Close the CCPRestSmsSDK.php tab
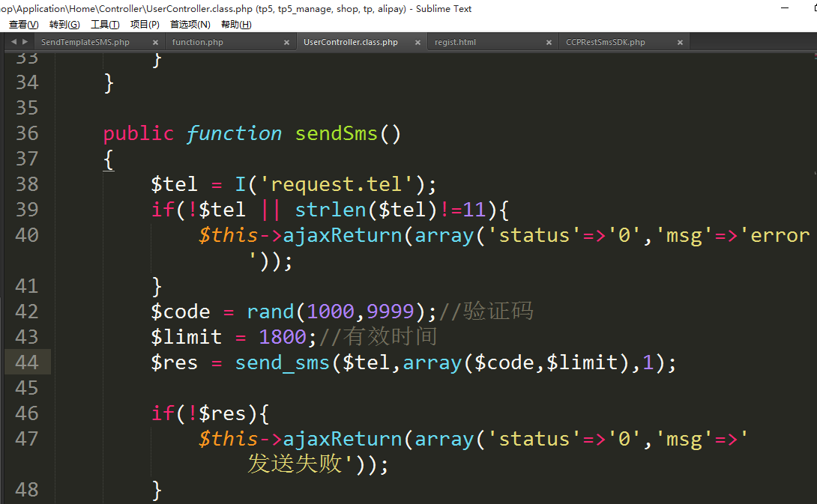 (680, 43)
